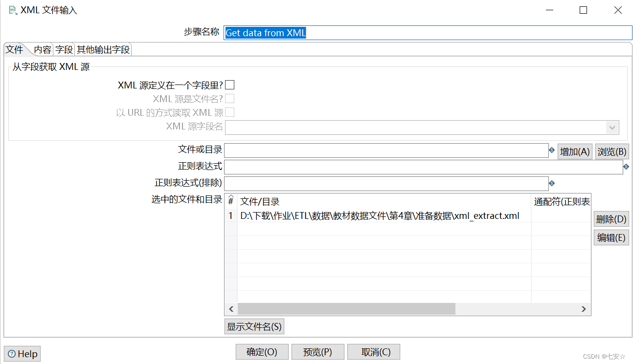Open the XML 源字段名 dropdown
This screenshot has height=364, width=633.
pos(612,127)
